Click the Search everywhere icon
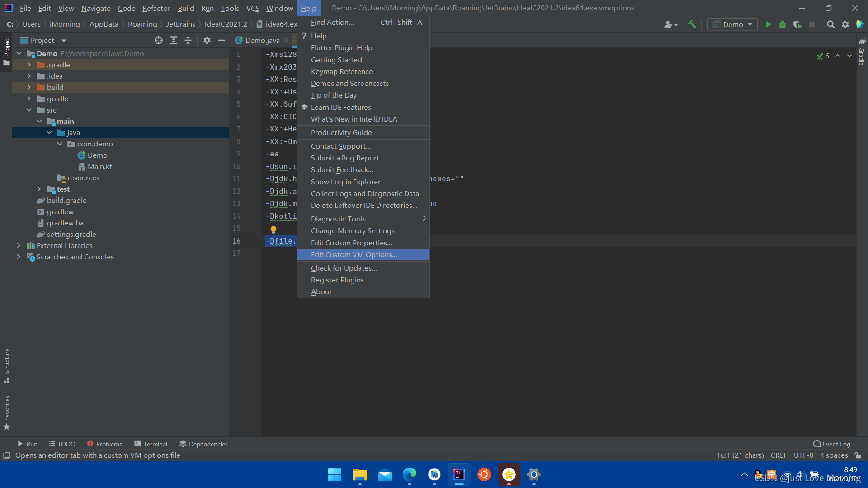This screenshot has width=868, height=488. (830, 24)
